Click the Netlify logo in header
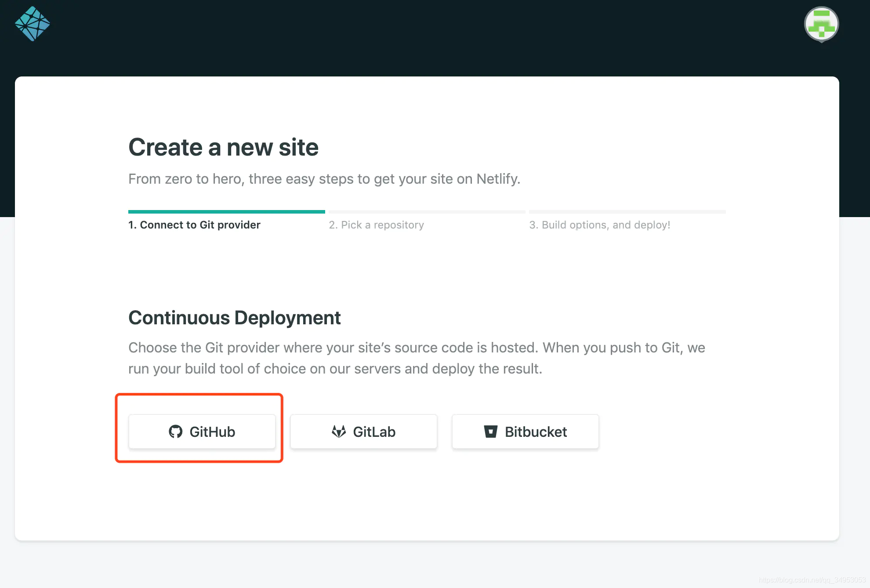870x588 pixels. 33,24
